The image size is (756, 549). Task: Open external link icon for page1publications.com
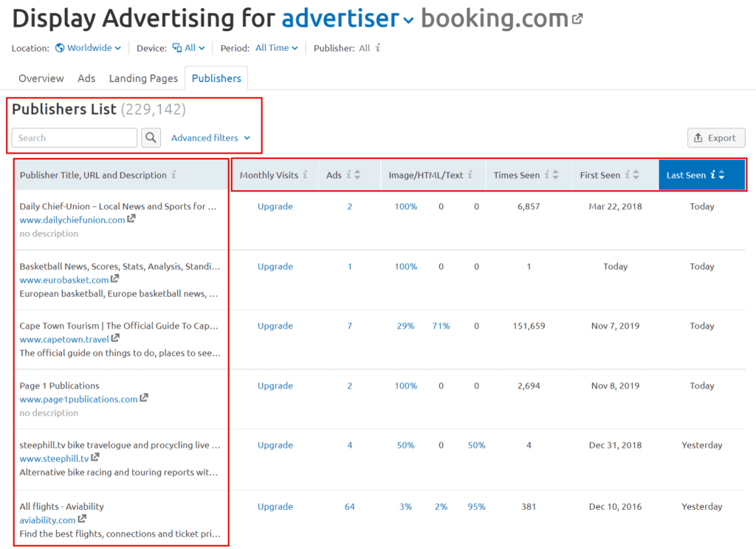[x=144, y=398]
